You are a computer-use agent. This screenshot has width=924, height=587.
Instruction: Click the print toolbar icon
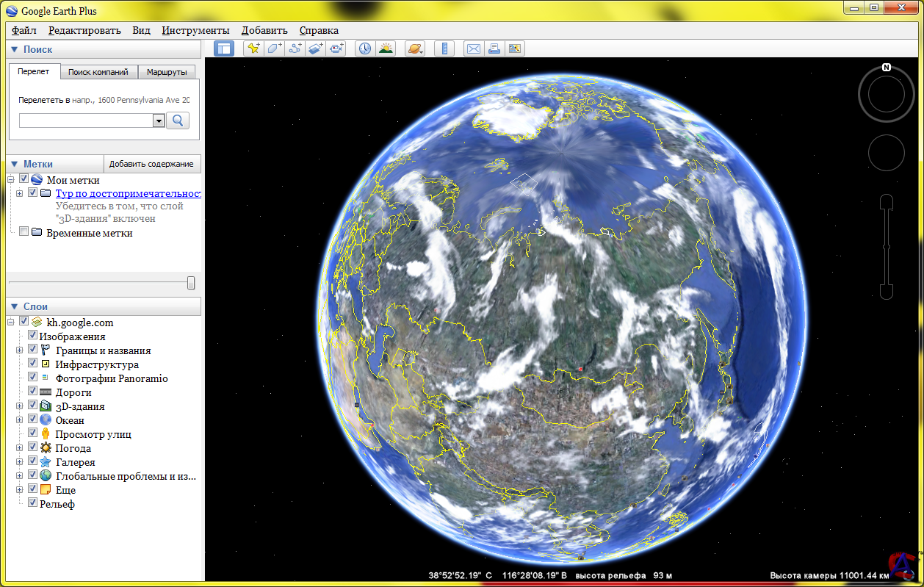click(x=494, y=48)
